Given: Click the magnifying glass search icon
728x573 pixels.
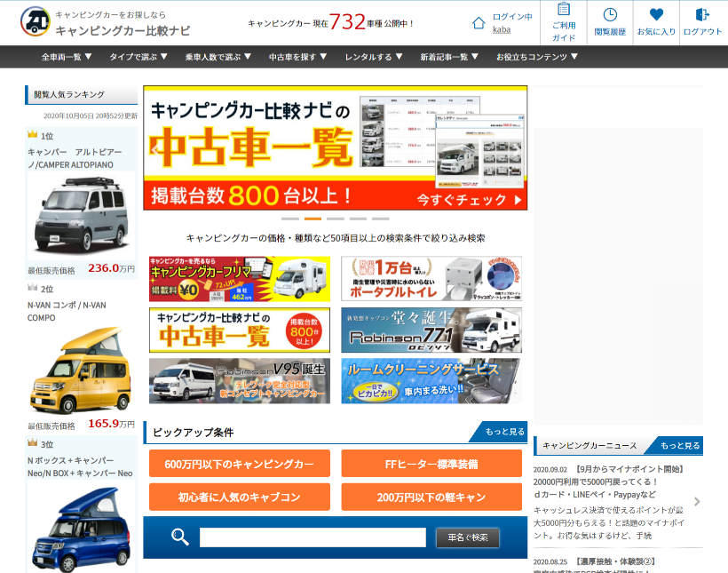Looking at the screenshot, I should click(x=180, y=537).
